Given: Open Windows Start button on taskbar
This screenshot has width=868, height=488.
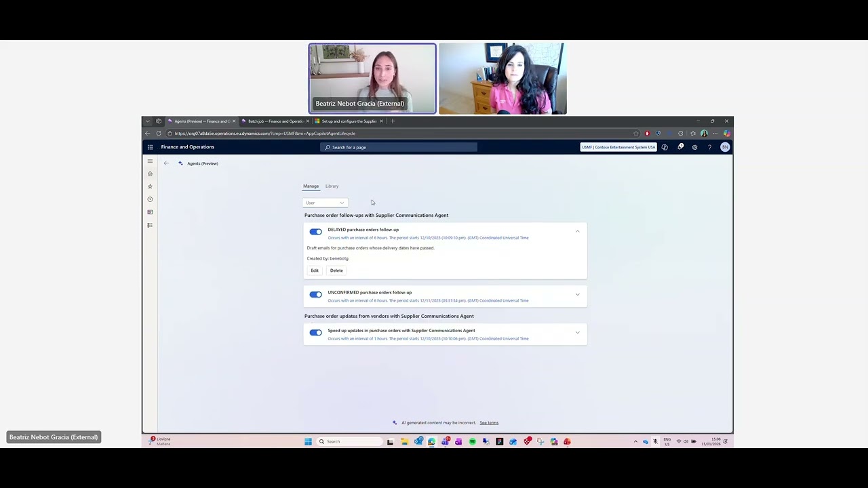Looking at the screenshot, I should click(x=308, y=442).
